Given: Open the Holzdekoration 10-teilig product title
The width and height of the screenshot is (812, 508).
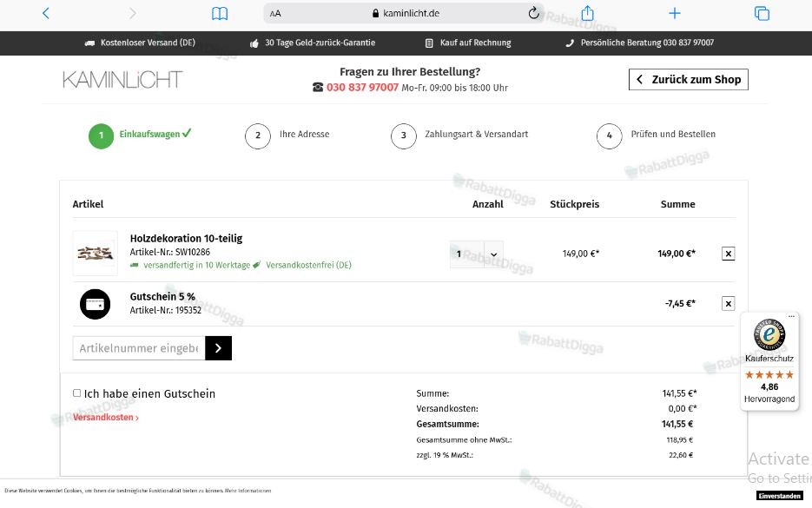Looking at the screenshot, I should point(186,238).
